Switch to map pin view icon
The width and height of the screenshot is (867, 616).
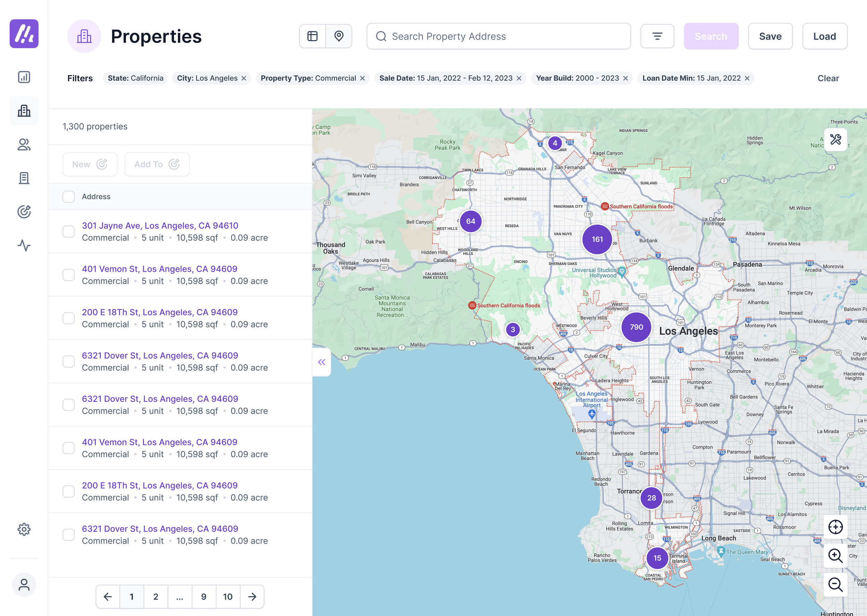point(338,36)
